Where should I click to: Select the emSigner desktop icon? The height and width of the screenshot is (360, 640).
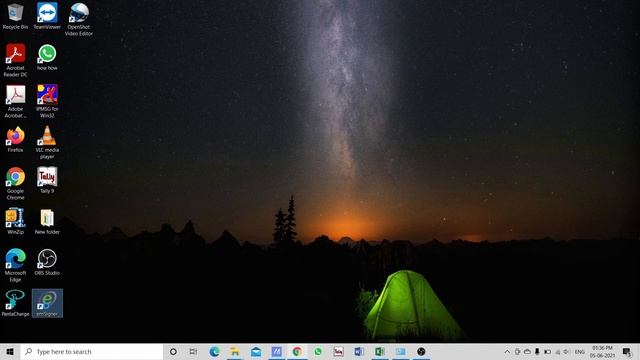pyautogui.click(x=47, y=303)
